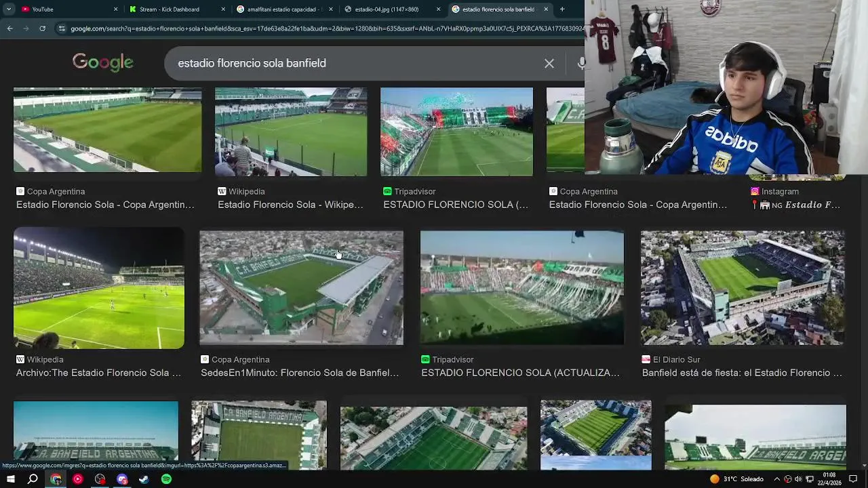Open a new tab with the plus button
868x488 pixels.
pos(561,9)
